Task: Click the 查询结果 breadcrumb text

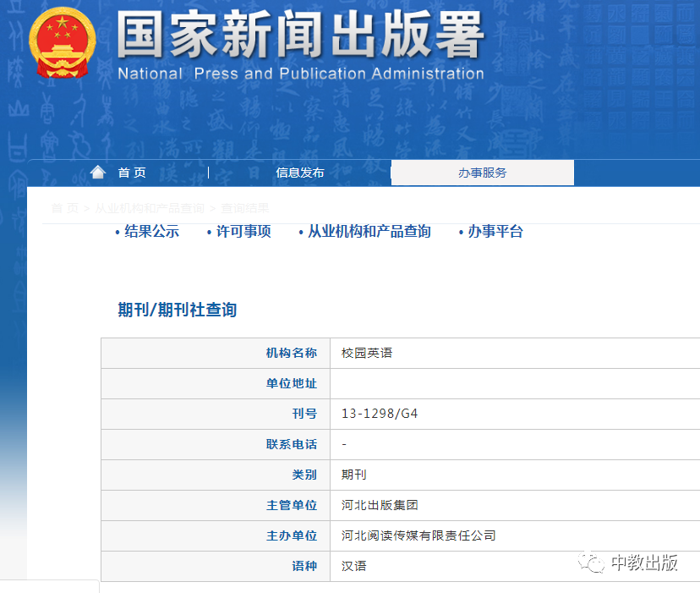Action: coord(245,208)
